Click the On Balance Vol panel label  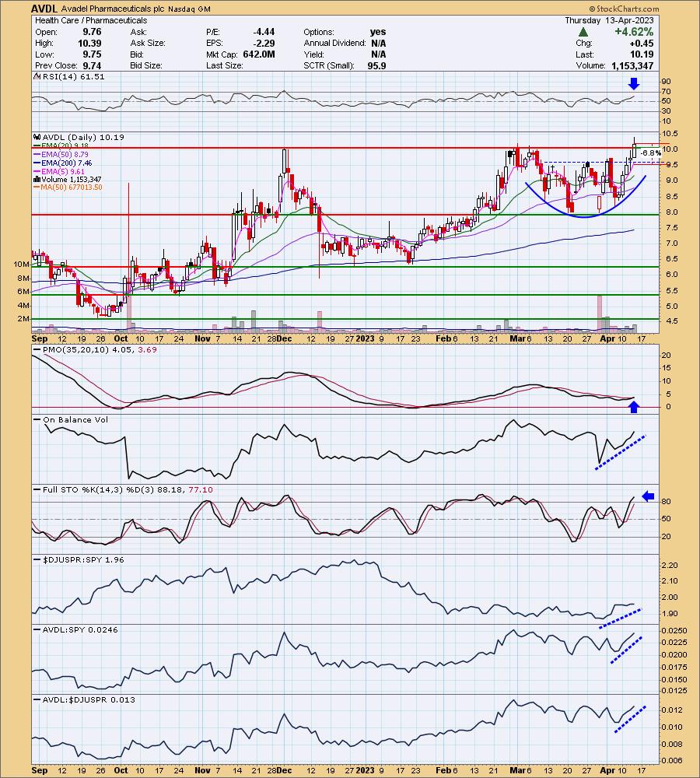click(75, 420)
